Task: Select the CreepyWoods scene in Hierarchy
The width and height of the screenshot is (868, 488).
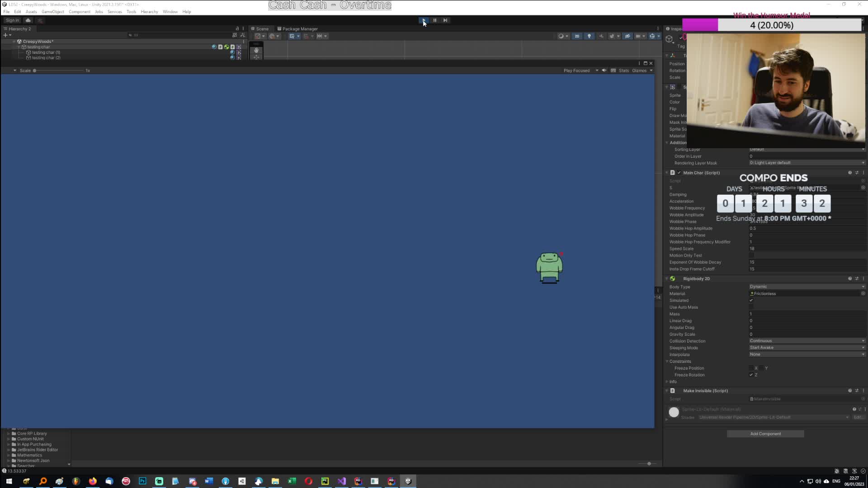Action: coord(38,42)
